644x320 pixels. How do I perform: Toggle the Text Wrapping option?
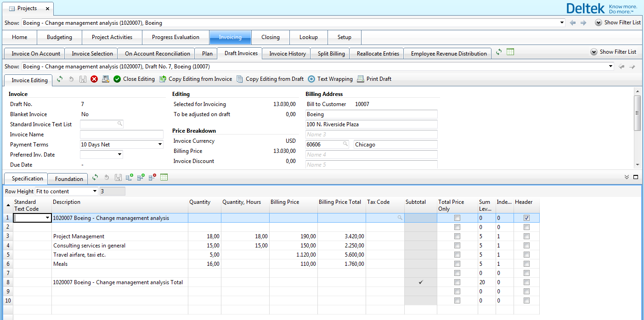coord(330,79)
